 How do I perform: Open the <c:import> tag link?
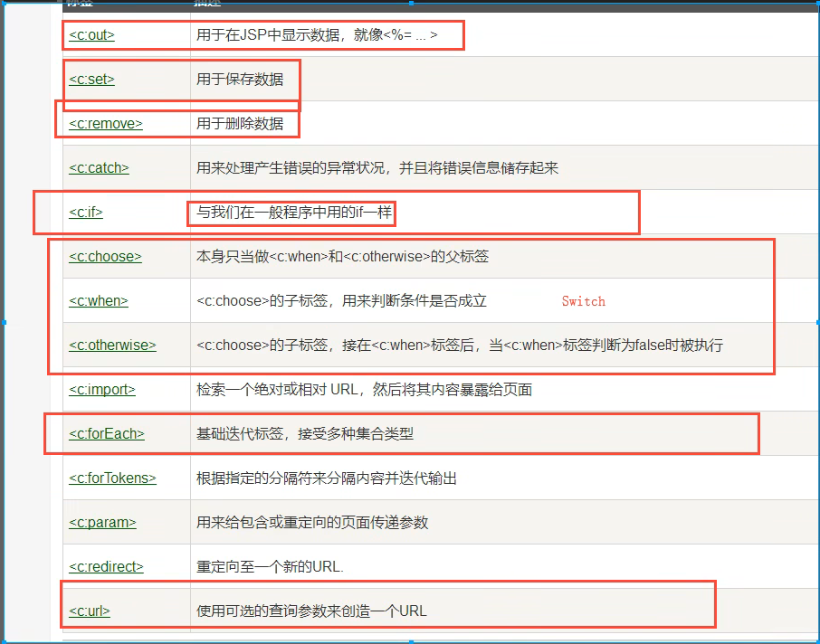(x=102, y=390)
